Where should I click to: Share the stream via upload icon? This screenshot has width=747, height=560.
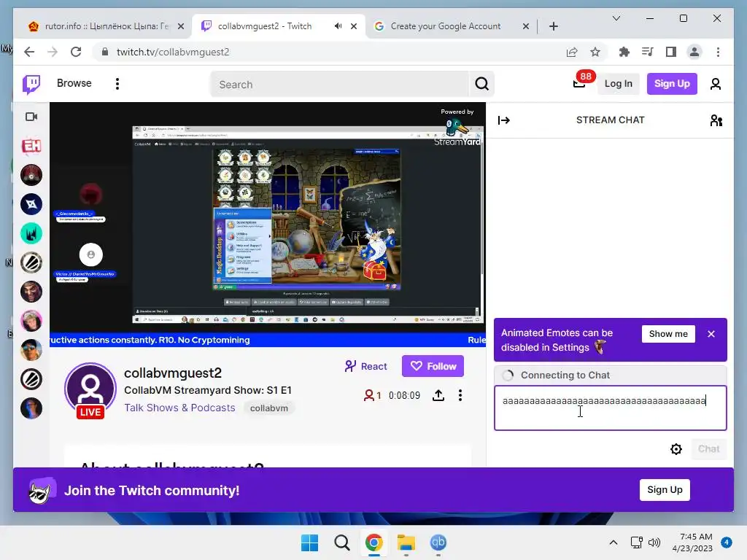[x=438, y=395]
